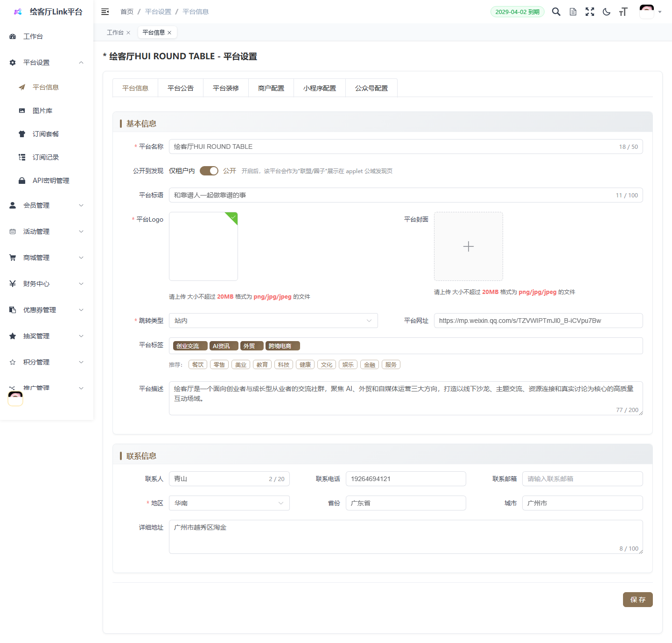Go to 首页 breadcrumb link
Image resolution: width=672 pixels, height=643 pixels.
[127, 12]
